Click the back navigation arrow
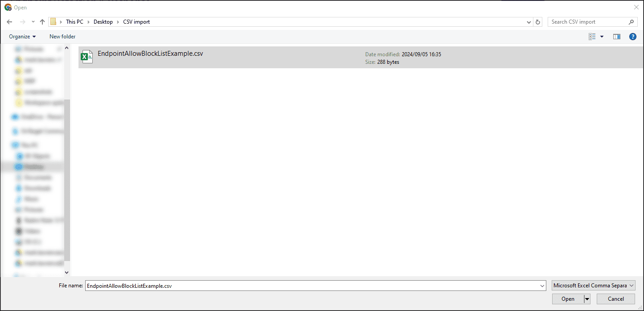Viewport: 644px width, 311px height. coord(9,21)
